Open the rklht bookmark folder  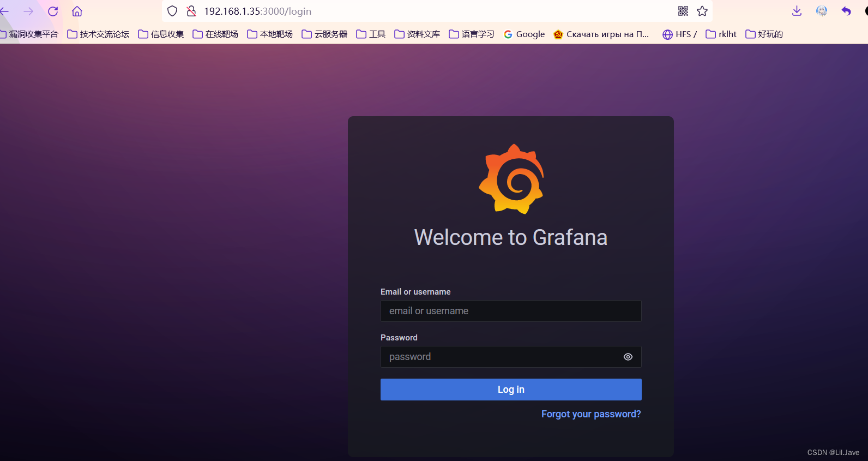[x=721, y=34]
